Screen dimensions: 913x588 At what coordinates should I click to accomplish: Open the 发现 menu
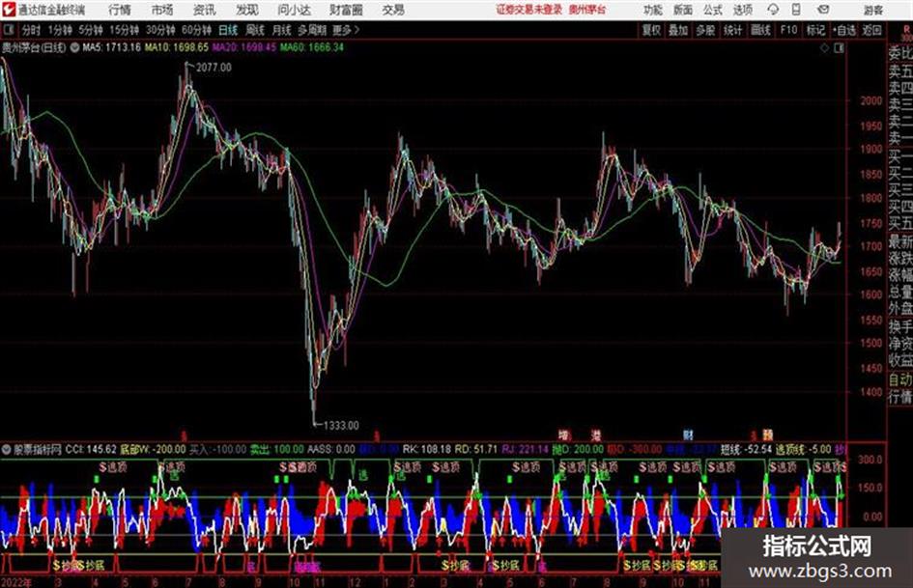[247, 10]
